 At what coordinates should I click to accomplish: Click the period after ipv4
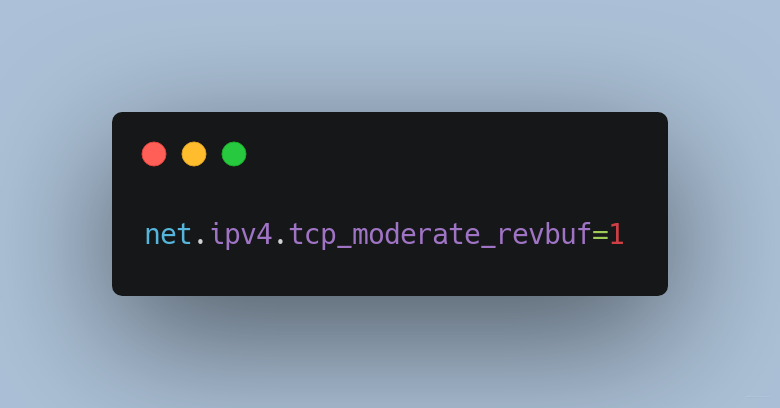(281, 241)
